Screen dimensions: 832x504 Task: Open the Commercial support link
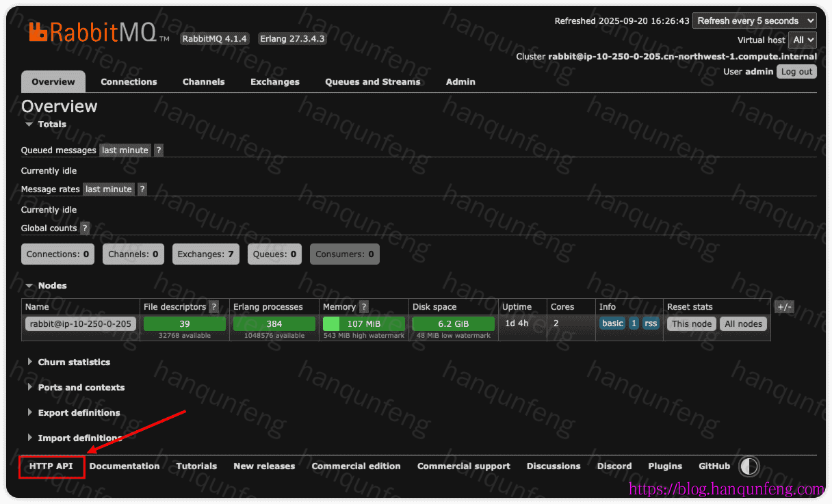(464, 466)
